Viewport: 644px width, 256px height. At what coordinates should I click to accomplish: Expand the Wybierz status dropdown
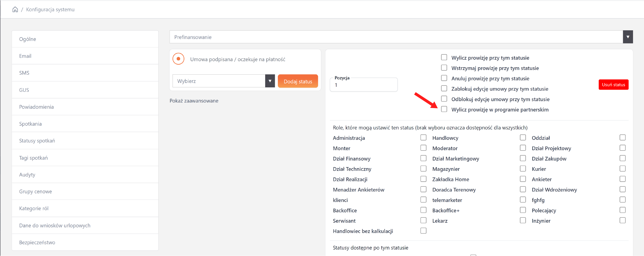[x=270, y=81]
